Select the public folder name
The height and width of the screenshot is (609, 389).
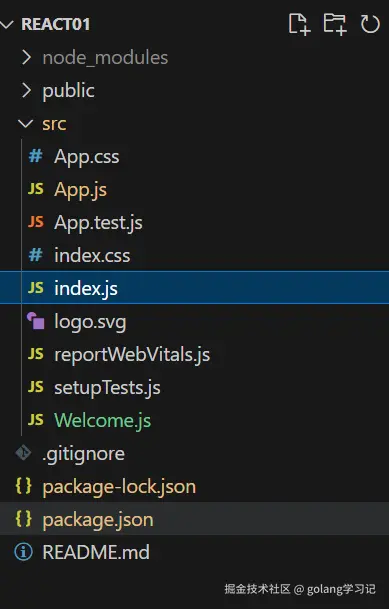click(x=68, y=91)
